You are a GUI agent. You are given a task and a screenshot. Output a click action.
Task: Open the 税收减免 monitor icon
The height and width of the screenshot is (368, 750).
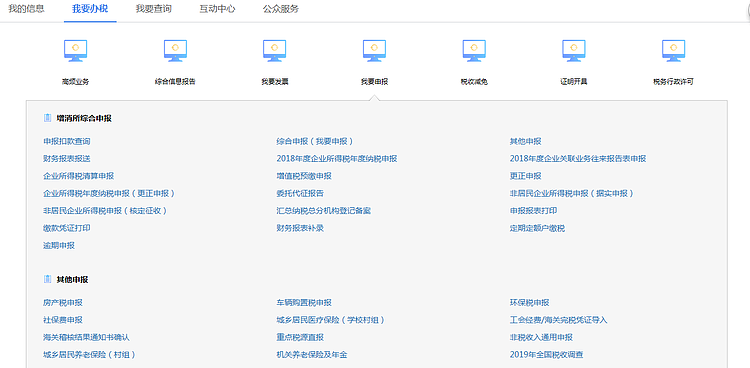pyautogui.click(x=474, y=50)
